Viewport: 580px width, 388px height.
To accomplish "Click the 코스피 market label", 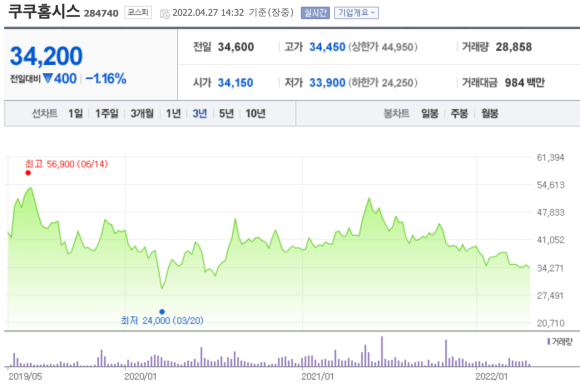I will pyautogui.click(x=138, y=13).
